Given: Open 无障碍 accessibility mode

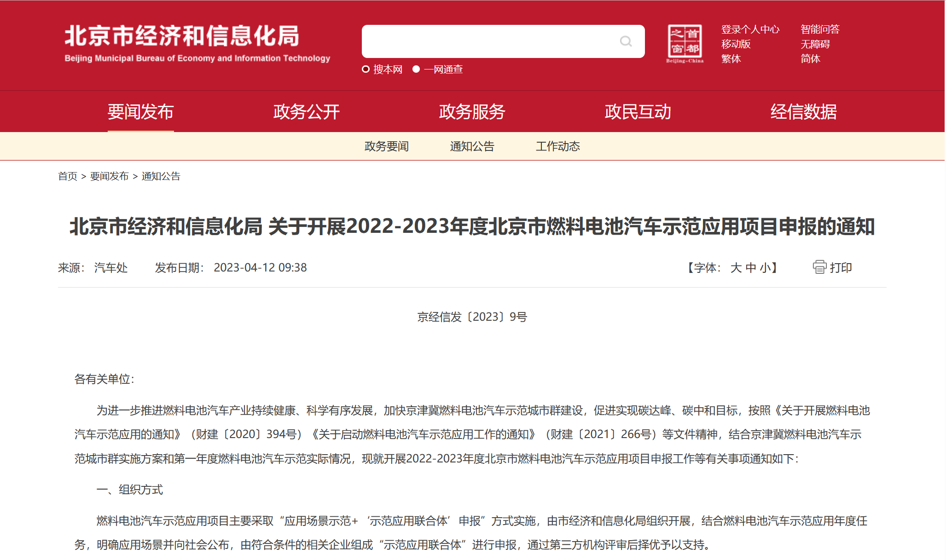Looking at the screenshot, I should coord(815,44).
